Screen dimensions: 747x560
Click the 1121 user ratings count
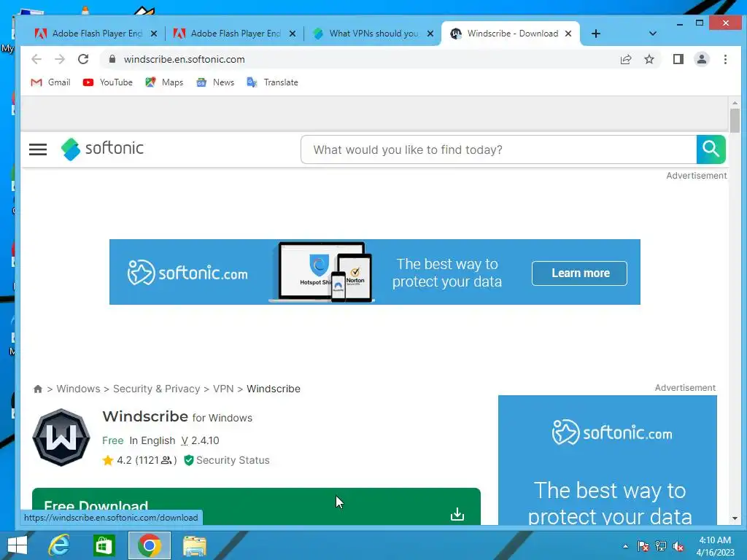click(156, 460)
